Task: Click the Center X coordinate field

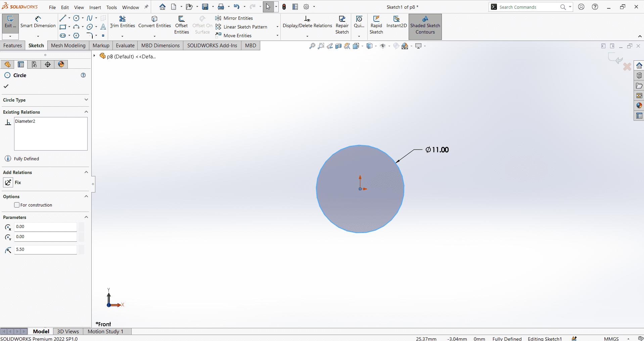Action: click(45, 227)
